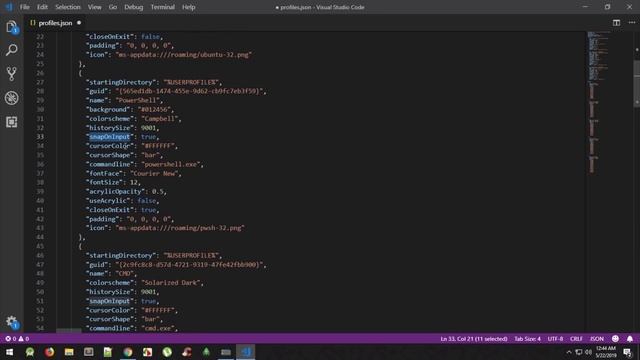Click the pwsh-32.png icon path
640x360 pixels.
180,228
